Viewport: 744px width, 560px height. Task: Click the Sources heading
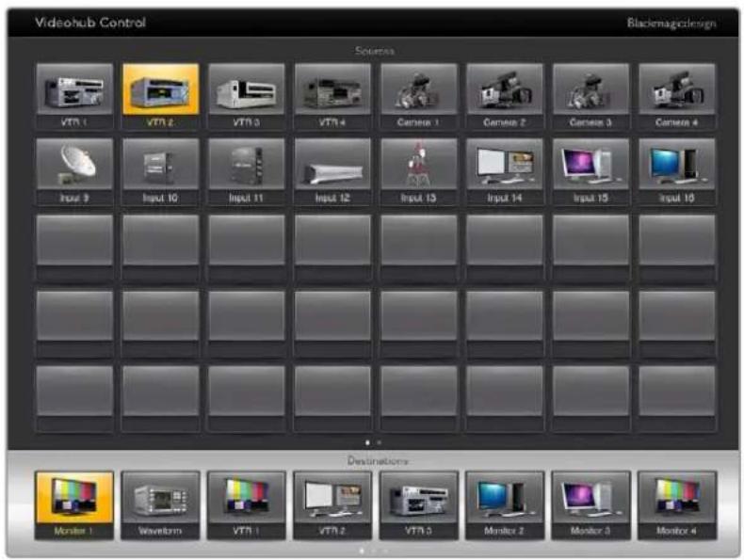coord(375,51)
